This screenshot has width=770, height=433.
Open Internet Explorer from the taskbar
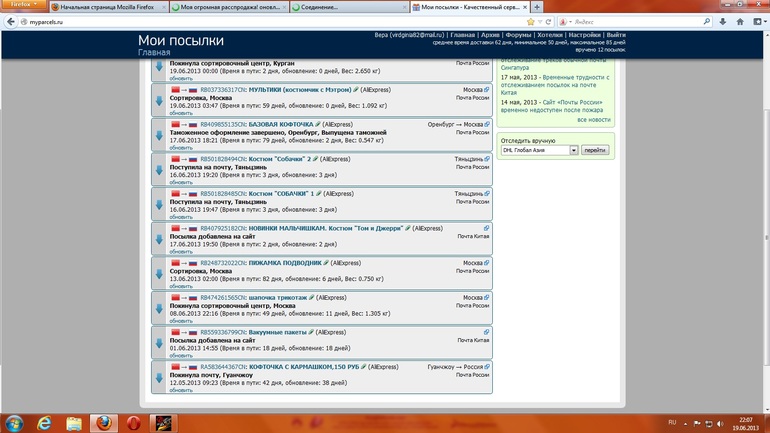[44, 423]
